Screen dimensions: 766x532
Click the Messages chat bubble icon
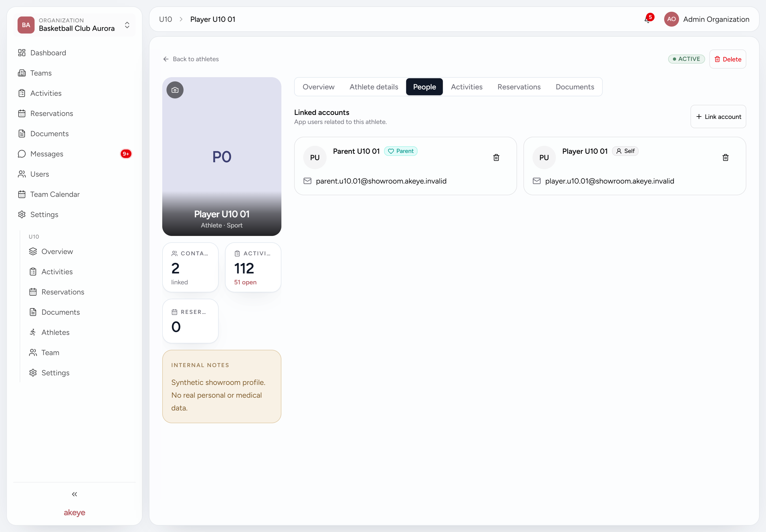(x=22, y=154)
